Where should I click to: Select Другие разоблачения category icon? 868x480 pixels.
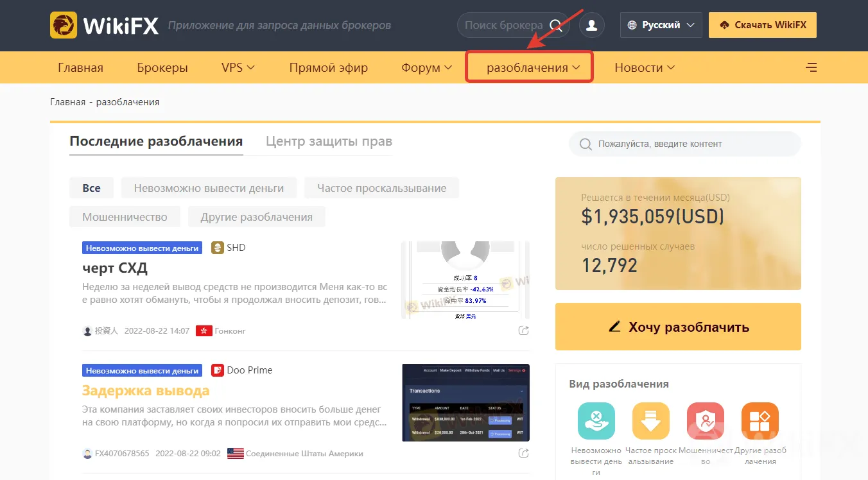(x=760, y=421)
